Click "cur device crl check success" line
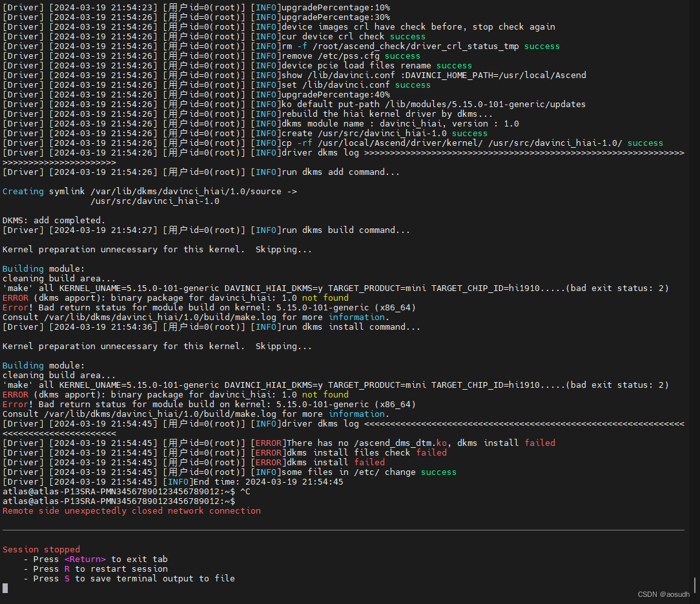Viewport: 700px width, 604px height. coord(214,37)
